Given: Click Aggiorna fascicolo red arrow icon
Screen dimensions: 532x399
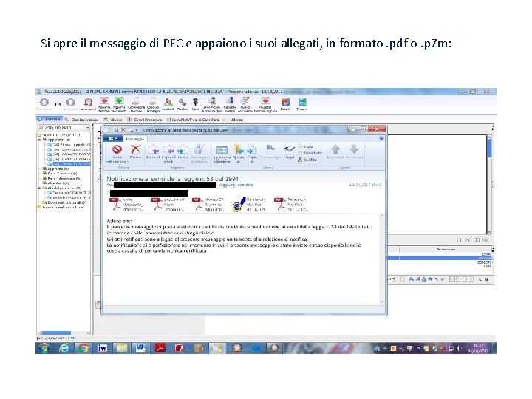Looking at the screenshot, I should tap(104, 104).
